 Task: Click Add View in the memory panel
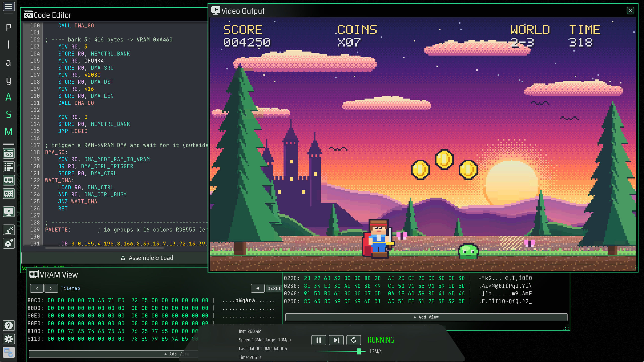(426, 317)
